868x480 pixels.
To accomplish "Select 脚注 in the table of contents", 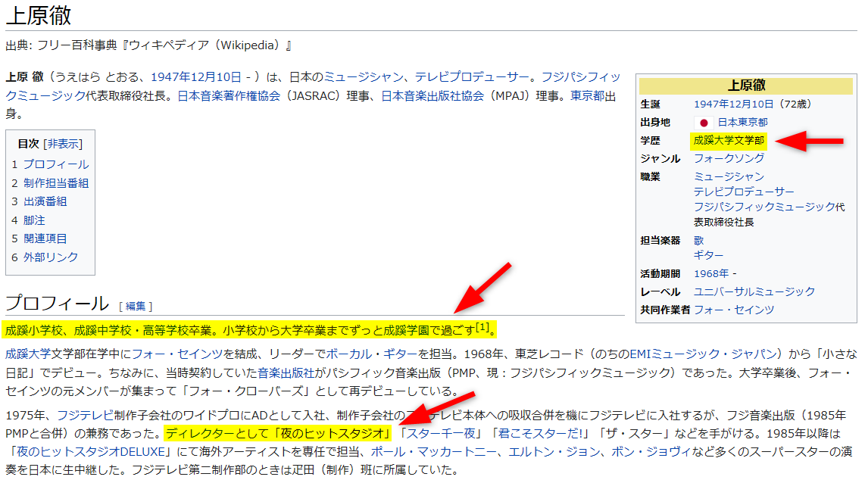I will 34,220.
